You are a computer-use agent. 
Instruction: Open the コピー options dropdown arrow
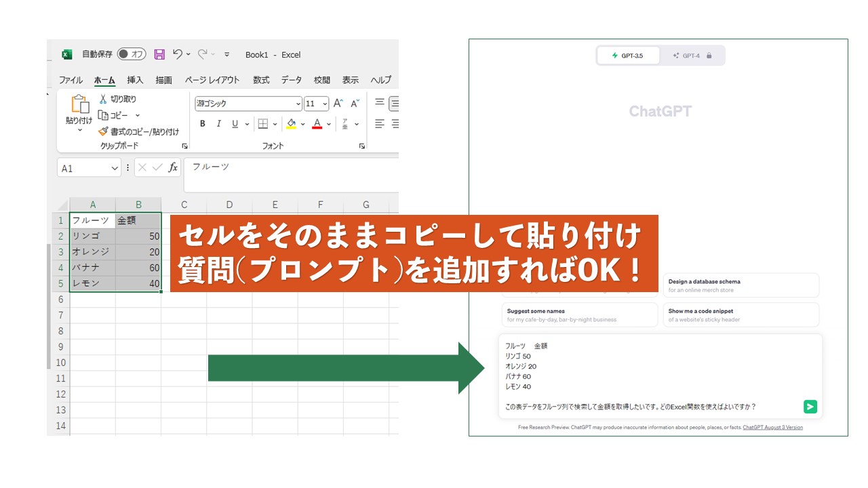138,115
